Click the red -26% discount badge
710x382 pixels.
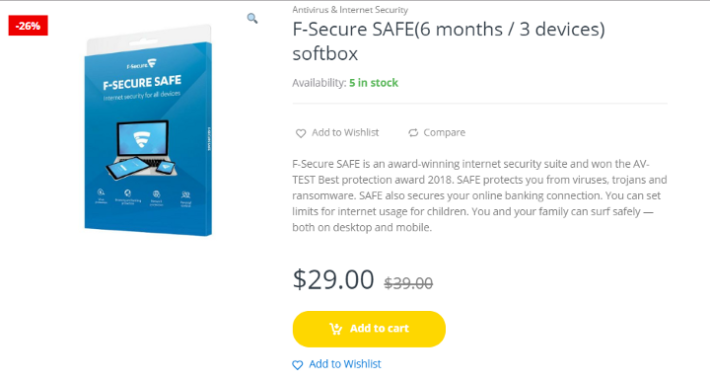(x=28, y=26)
